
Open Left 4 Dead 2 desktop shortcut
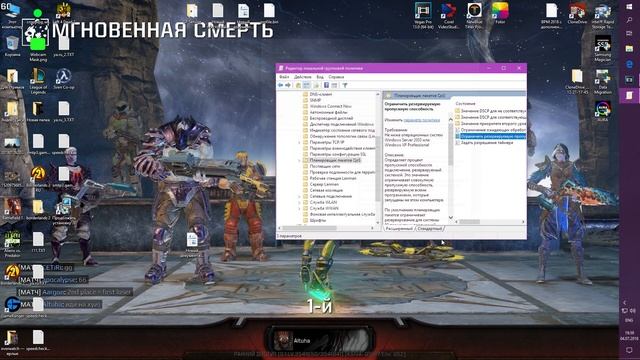pyautogui.click(x=64, y=12)
